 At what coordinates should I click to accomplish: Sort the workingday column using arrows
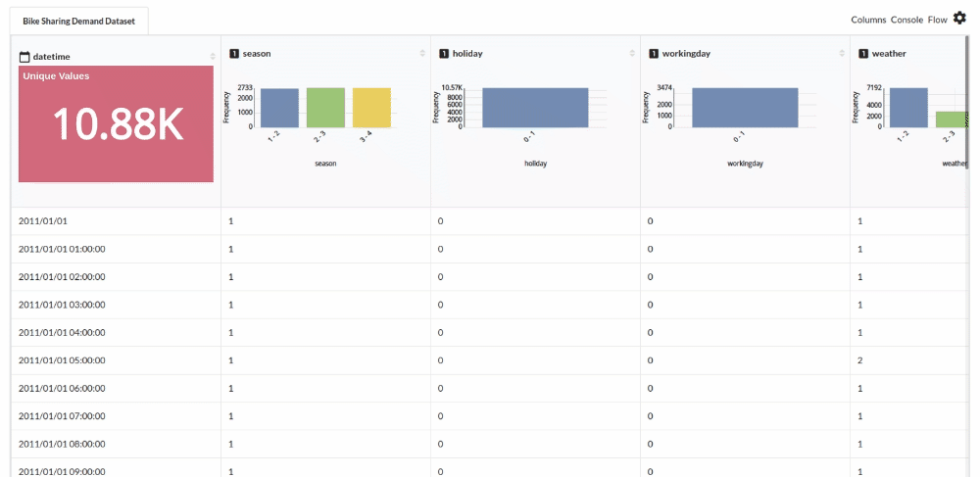842,54
